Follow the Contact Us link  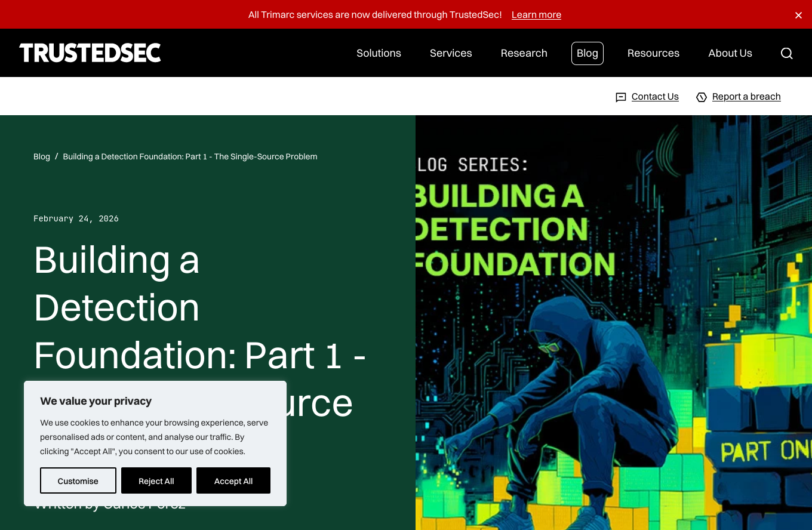tap(655, 97)
